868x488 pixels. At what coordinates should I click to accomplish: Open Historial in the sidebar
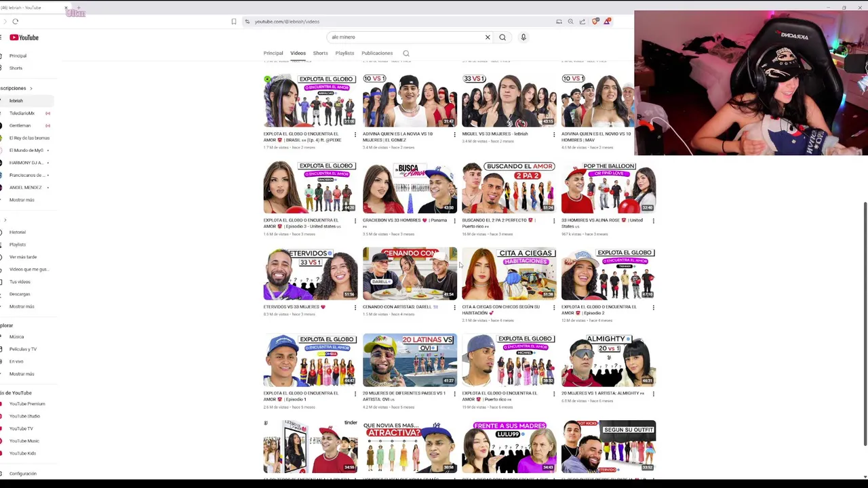[x=18, y=232]
